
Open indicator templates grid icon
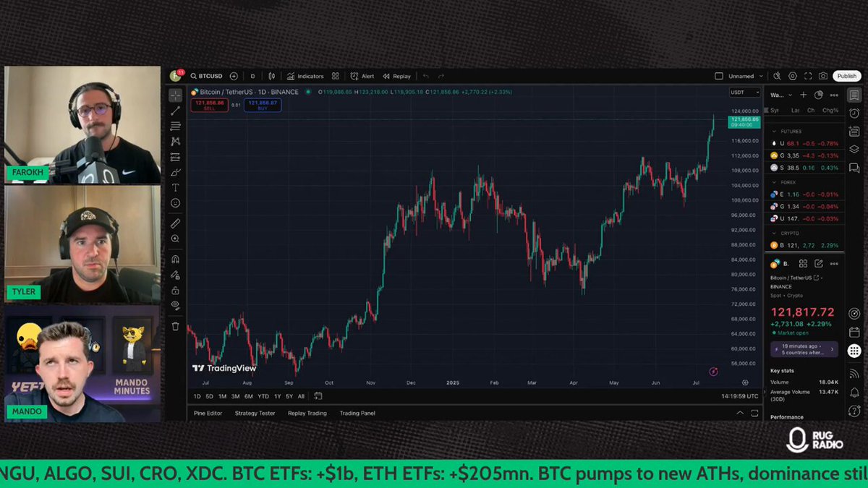(336, 76)
